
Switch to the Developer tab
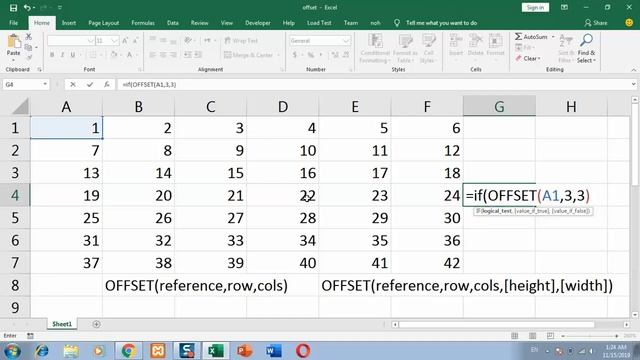(x=258, y=23)
